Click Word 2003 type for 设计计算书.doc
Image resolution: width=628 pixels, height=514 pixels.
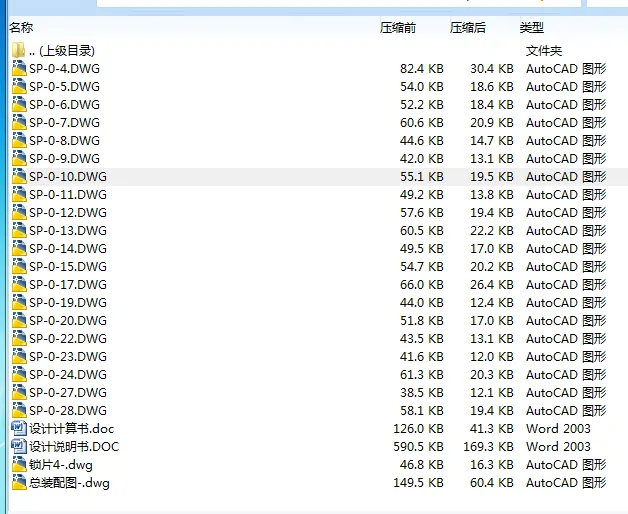(x=558, y=429)
